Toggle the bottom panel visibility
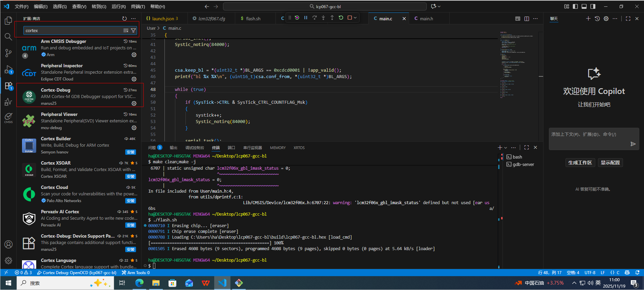 584,6
